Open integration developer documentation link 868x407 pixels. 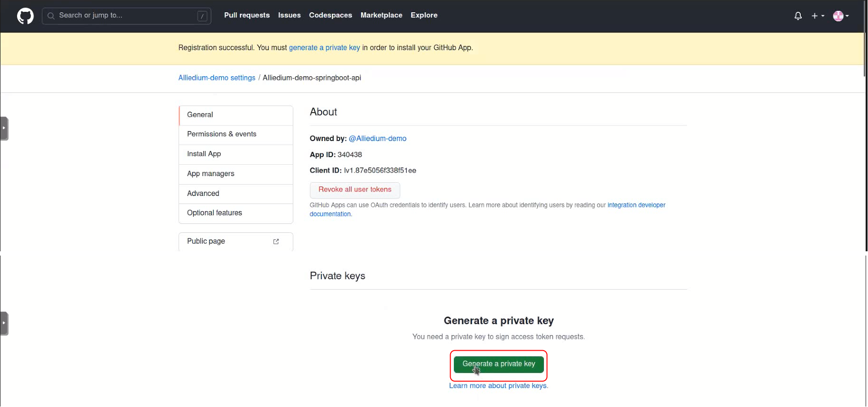click(488, 210)
